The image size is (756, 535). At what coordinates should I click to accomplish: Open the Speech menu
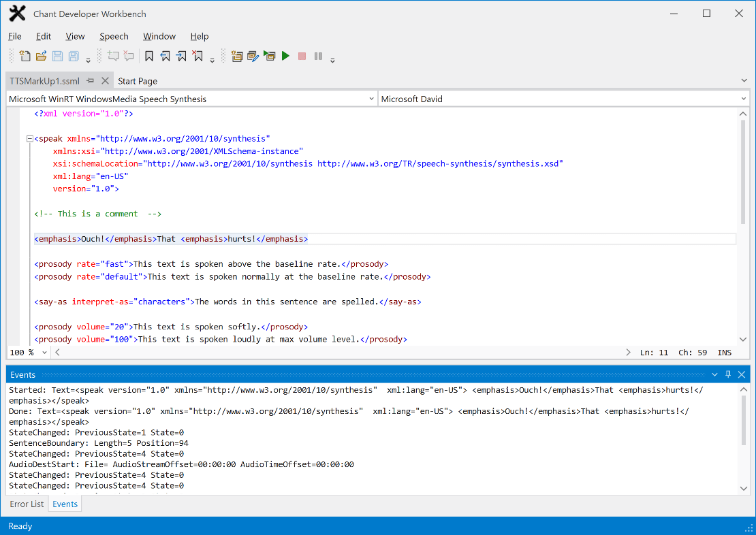tap(114, 36)
